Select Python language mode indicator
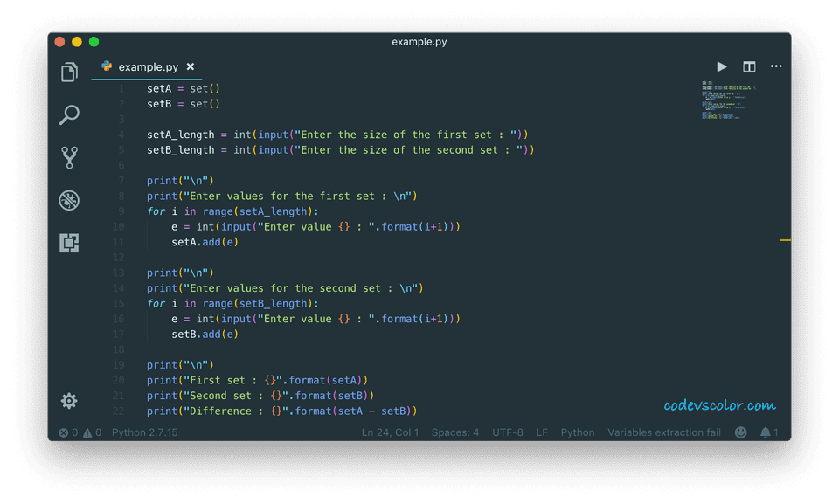 click(x=578, y=432)
